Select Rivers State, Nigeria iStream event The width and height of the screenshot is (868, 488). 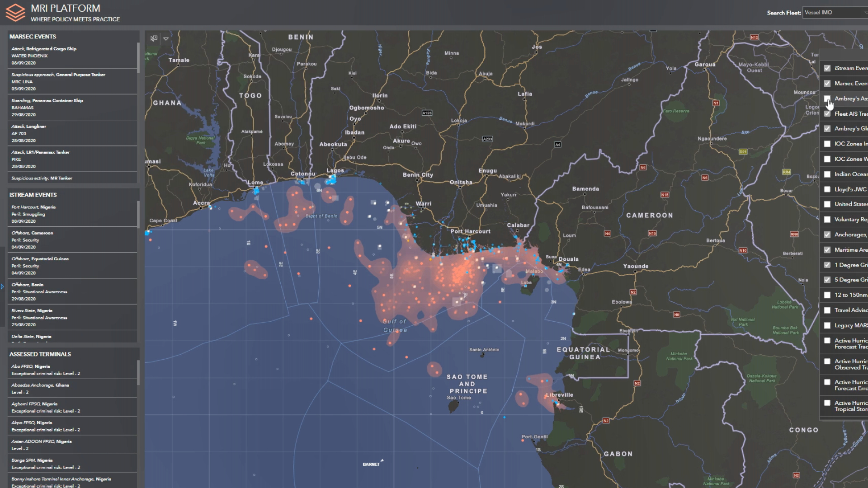tap(72, 317)
